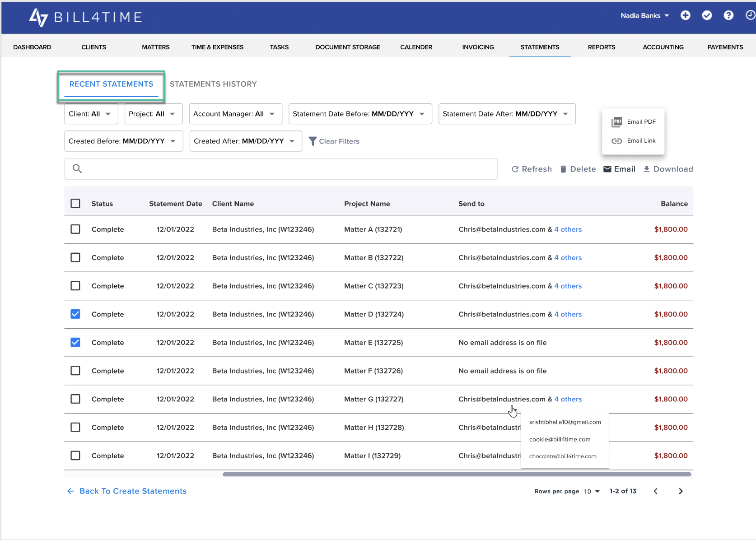Click the horizontal table scrollbar
This screenshot has width=756, height=540.
(457, 475)
